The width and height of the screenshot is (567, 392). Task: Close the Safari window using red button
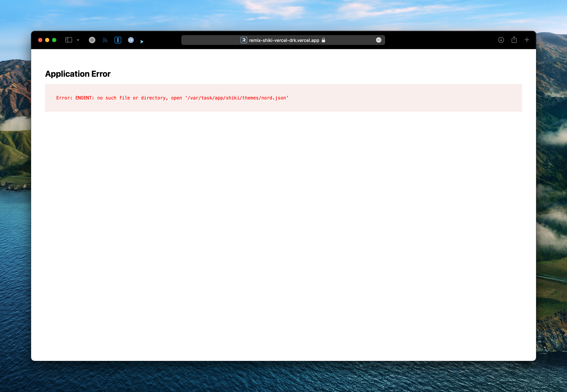(x=40, y=40)
